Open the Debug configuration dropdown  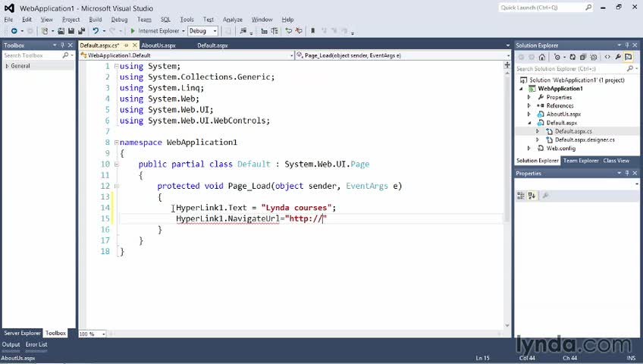(215, 31)
